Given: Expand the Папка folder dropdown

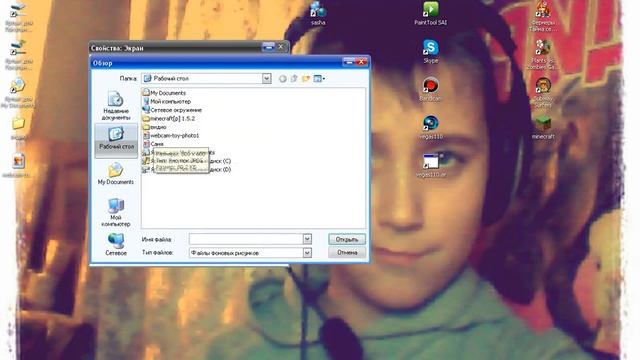Looking at the screenshot, I should [266, 78].
